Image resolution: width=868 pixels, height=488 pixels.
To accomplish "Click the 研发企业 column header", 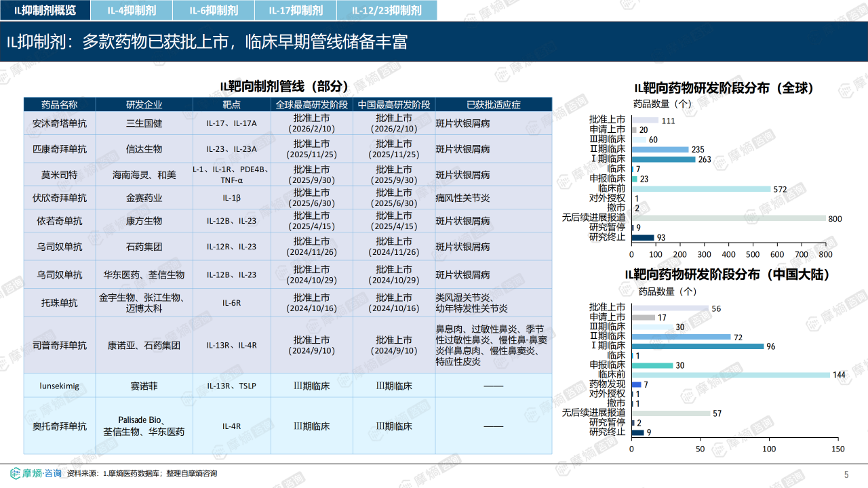I will (144, 104).
